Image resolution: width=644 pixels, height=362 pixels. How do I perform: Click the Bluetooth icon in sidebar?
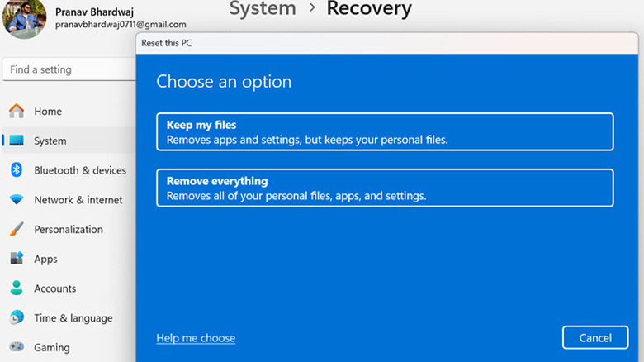click(17, 170)
